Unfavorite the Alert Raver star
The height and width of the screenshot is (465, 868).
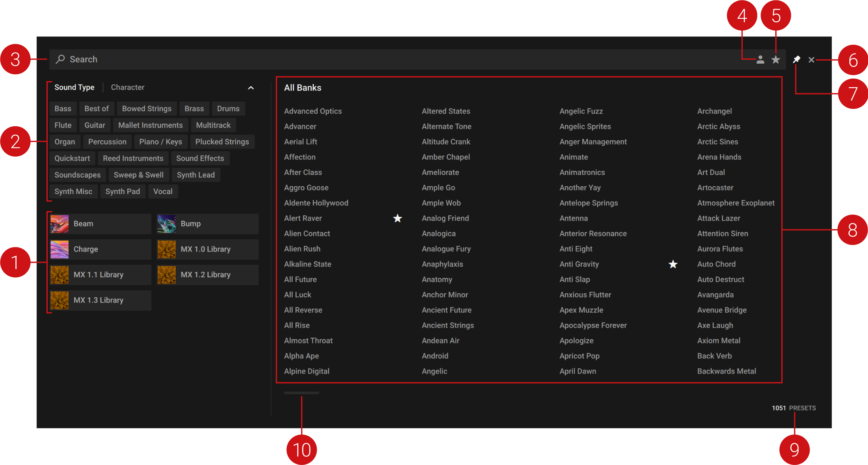(x=398, y=218)
